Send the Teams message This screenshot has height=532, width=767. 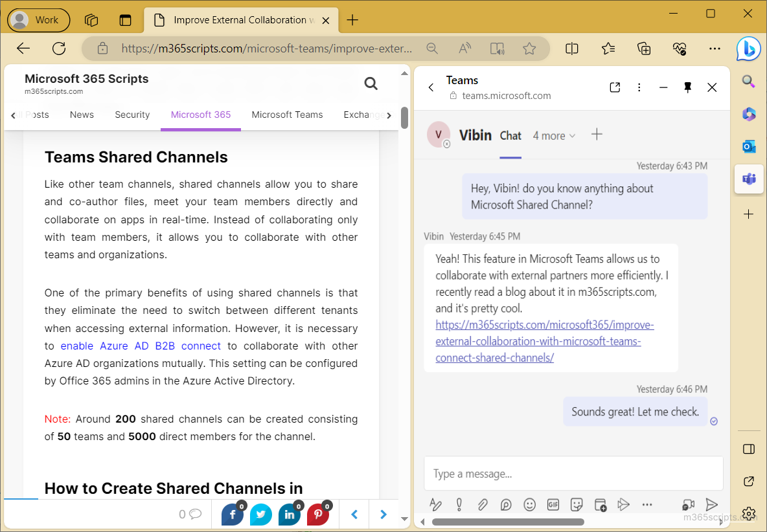coord(712,504)
